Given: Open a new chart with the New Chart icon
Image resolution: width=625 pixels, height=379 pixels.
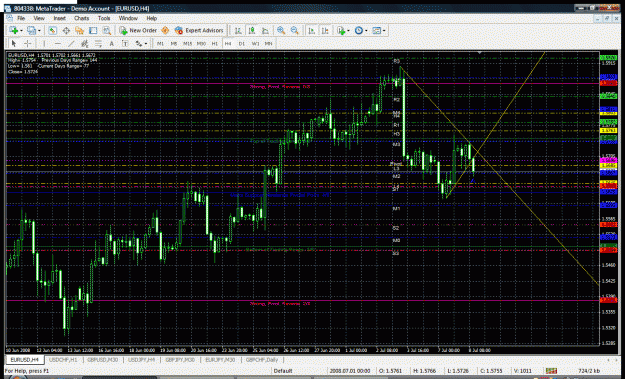Looking at the screenshot, I should click(x=14, y=30).
